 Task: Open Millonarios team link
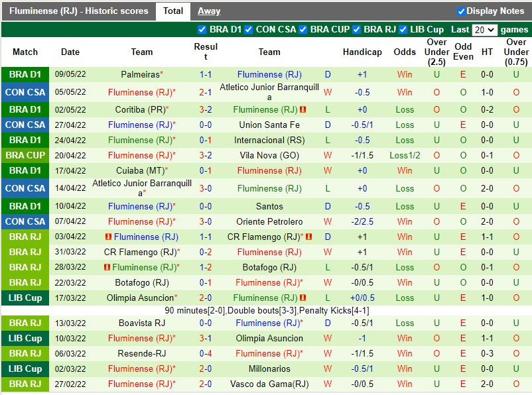point(269,368)
